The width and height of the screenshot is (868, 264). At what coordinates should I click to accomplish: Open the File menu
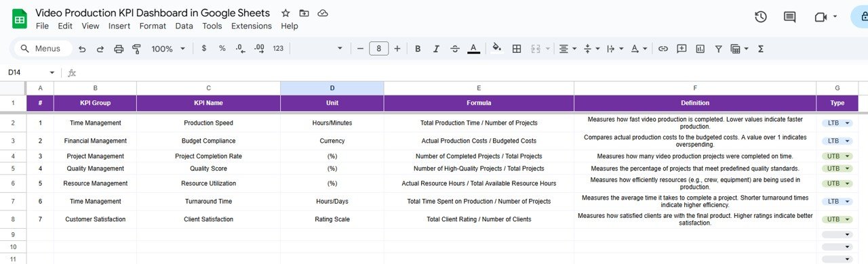[42, 26]
